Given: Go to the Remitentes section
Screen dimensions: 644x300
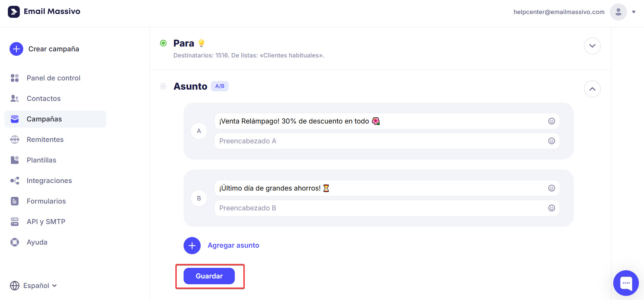Looking at the screenshot, I should click(x=45, y=139).
